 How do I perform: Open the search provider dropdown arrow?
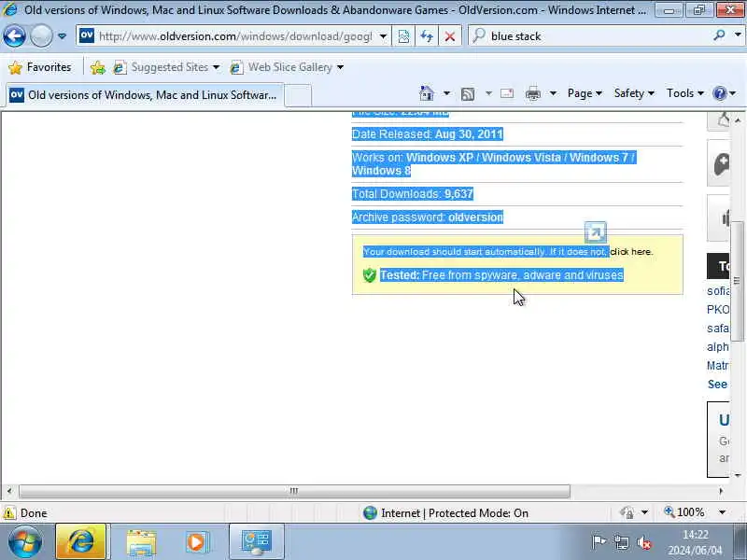[x=738, y=35]
